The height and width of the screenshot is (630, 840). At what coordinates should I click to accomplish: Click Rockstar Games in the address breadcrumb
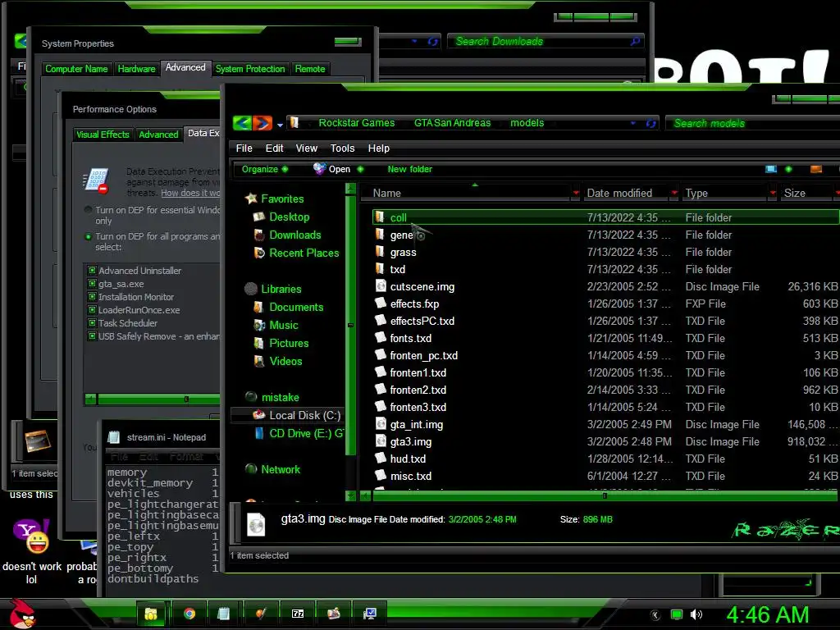(356, 123)
